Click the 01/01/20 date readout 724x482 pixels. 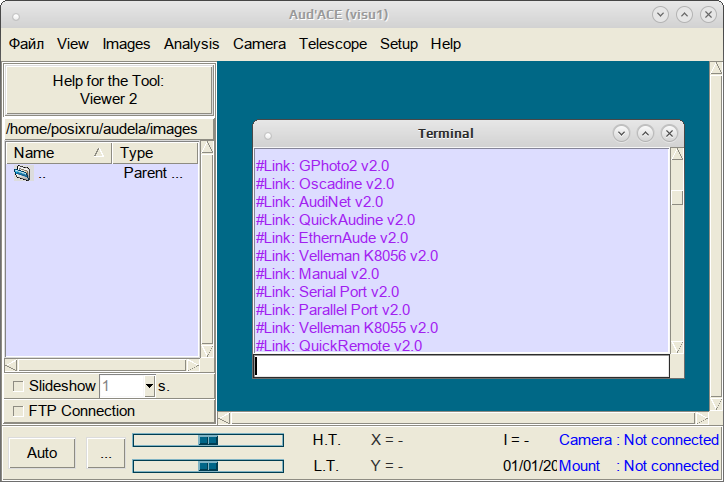[x=530, y=466]
